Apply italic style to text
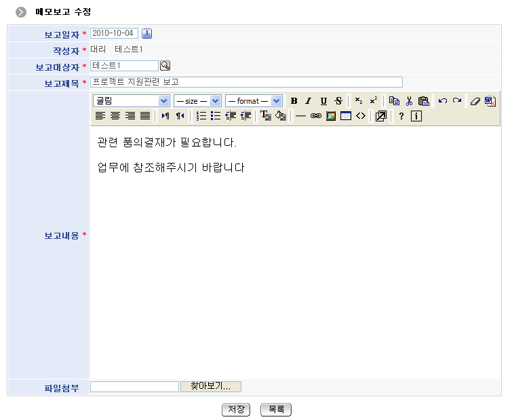This screenshot has height=420, width=512. (x=309, y=101)
